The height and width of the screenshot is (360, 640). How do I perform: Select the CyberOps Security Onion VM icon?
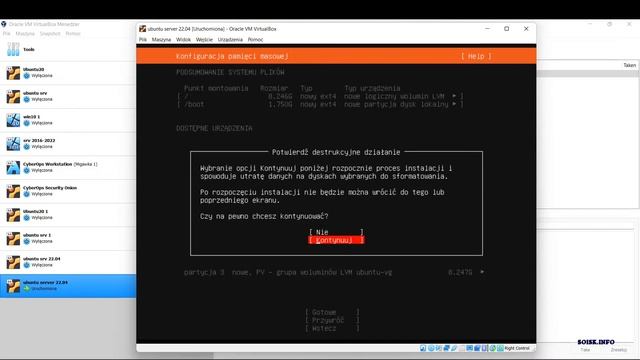[x=13, y=191]
